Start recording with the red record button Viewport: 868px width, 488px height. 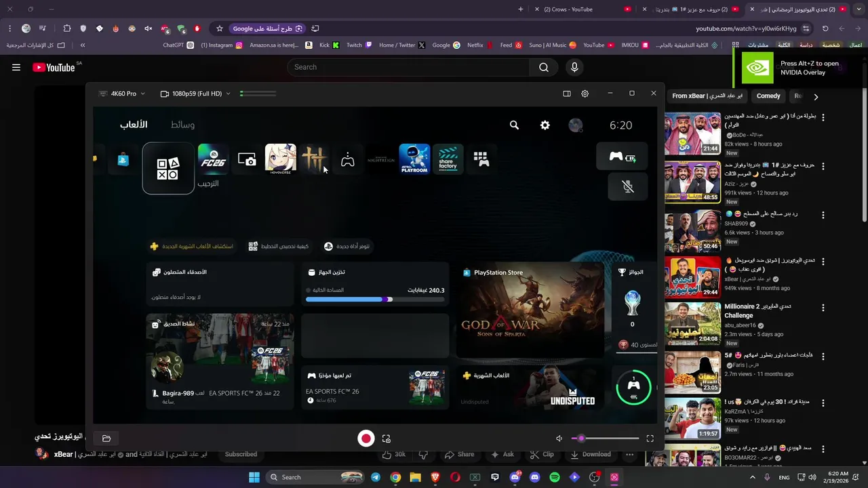[366, 439]
